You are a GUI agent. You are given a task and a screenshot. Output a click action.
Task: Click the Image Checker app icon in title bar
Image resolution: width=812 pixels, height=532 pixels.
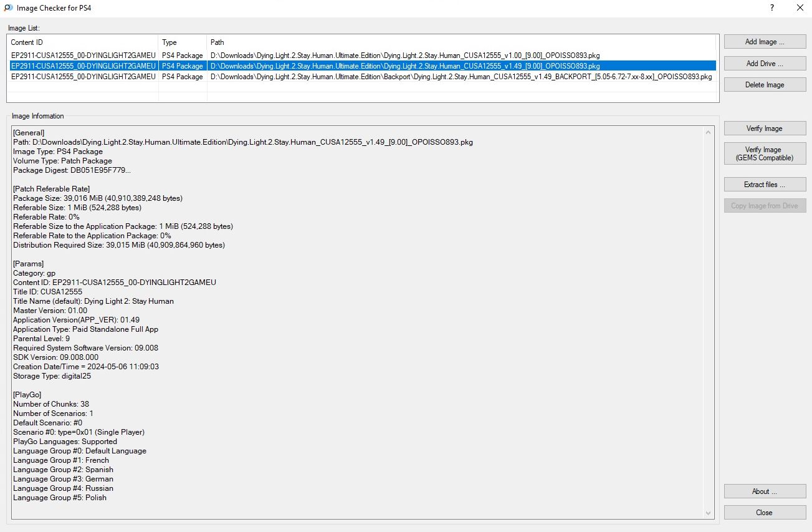[9, 8]
